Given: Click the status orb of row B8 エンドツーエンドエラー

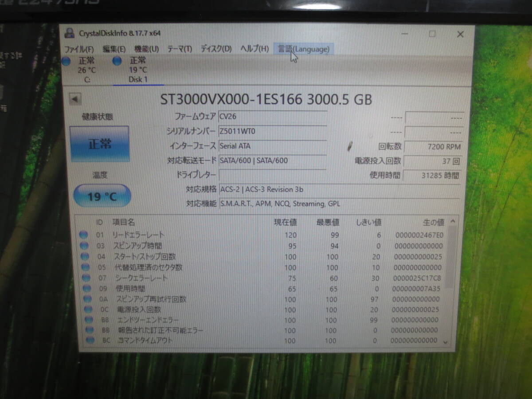Looking at the screenshot, I should pos(89,320).
